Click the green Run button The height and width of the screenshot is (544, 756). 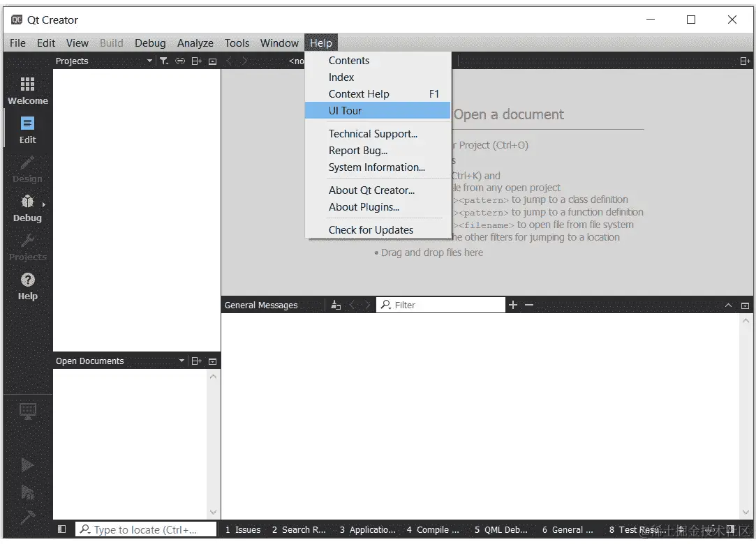pyautogui.click(x=27, y=465)
